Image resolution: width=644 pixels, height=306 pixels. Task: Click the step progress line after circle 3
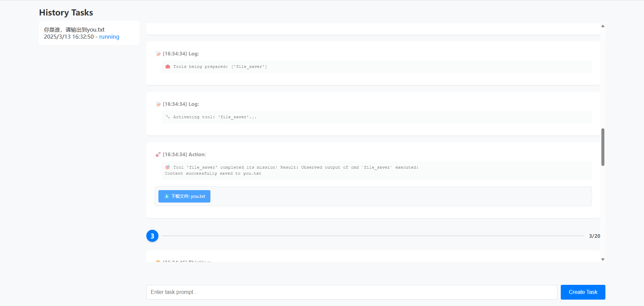pos(373,236)
